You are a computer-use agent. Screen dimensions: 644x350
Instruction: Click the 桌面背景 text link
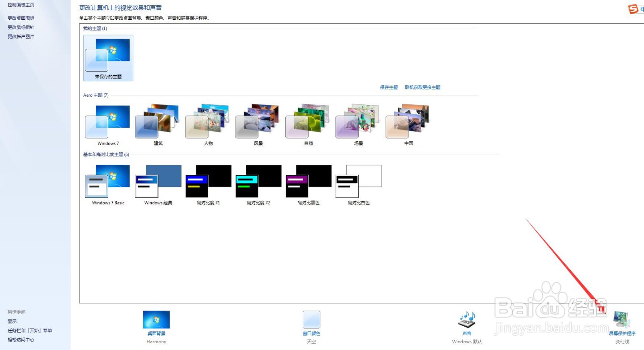point(156,333)
